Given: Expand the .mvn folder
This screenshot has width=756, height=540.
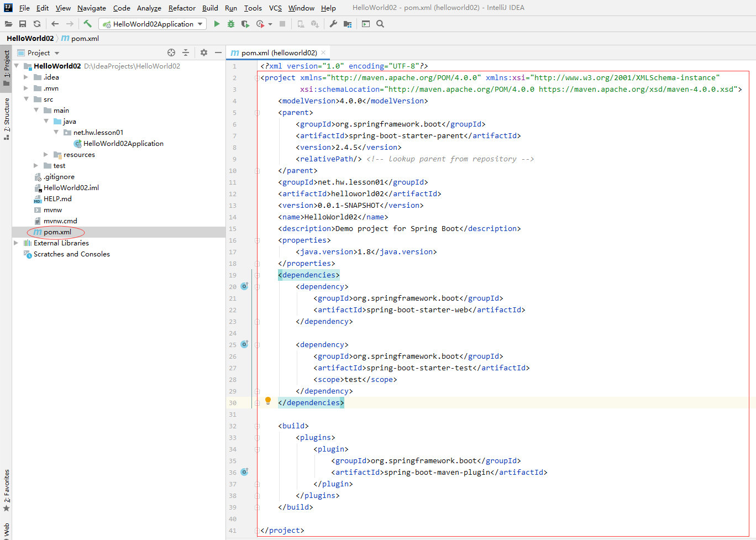Looking at the screenshot, I should point(26,88).
